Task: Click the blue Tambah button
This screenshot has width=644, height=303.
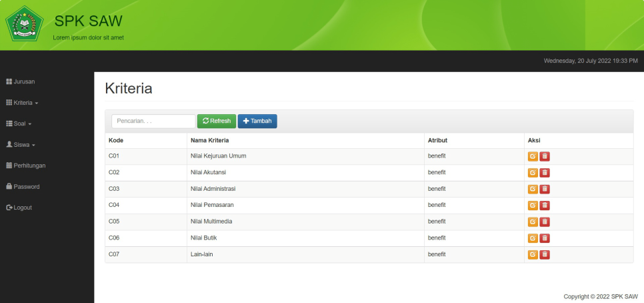Action: click(x=257, y=121)
